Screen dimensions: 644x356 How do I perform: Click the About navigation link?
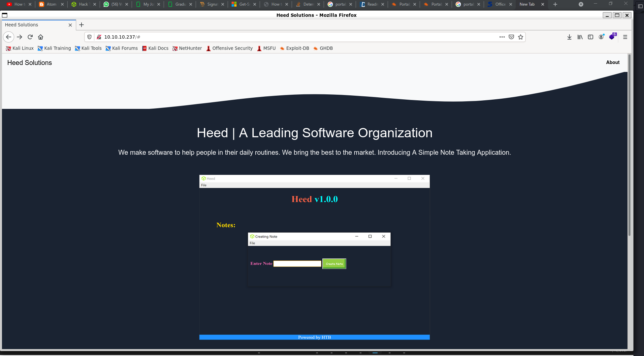(613, 62)
